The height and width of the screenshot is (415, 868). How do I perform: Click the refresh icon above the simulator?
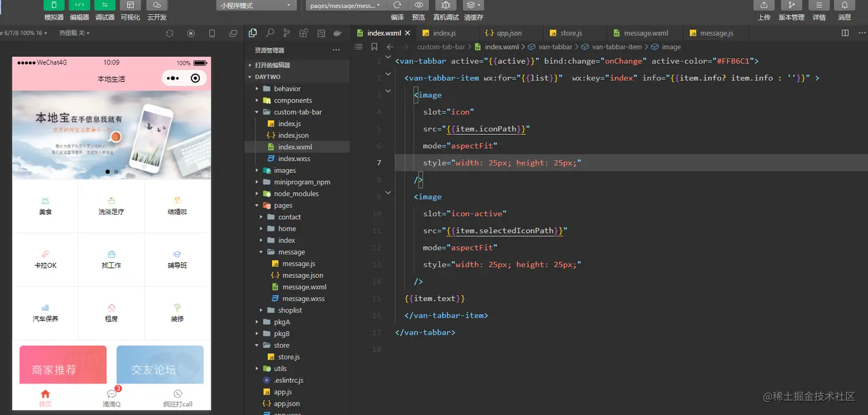coord(169,33)
